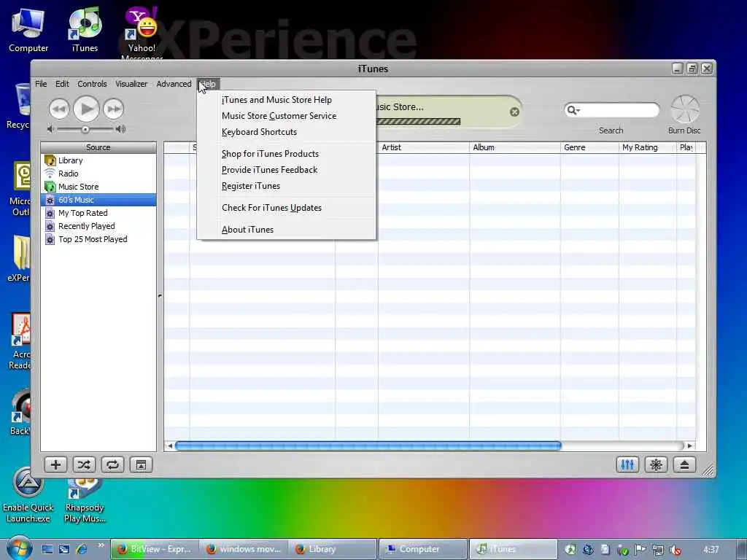This screenshot has width=747, height=560.
Task: Switch to Computer taskbar button
Action: tap(423, 549)
